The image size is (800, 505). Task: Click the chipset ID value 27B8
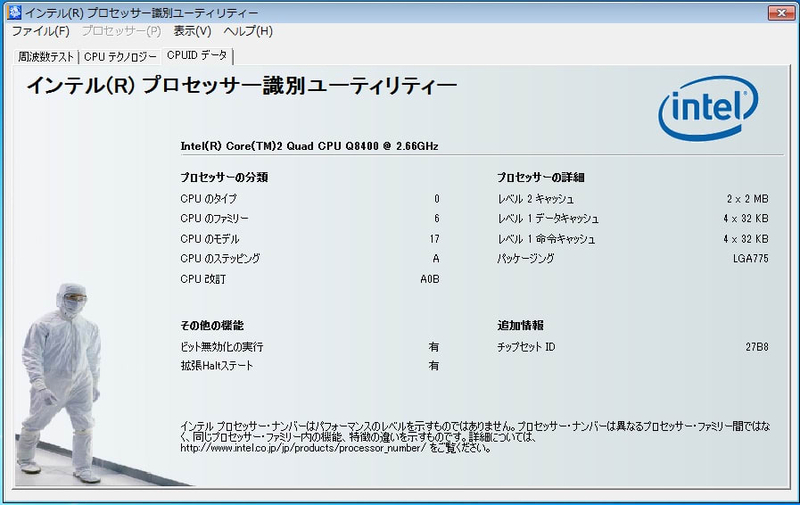[x=757, y=347]
